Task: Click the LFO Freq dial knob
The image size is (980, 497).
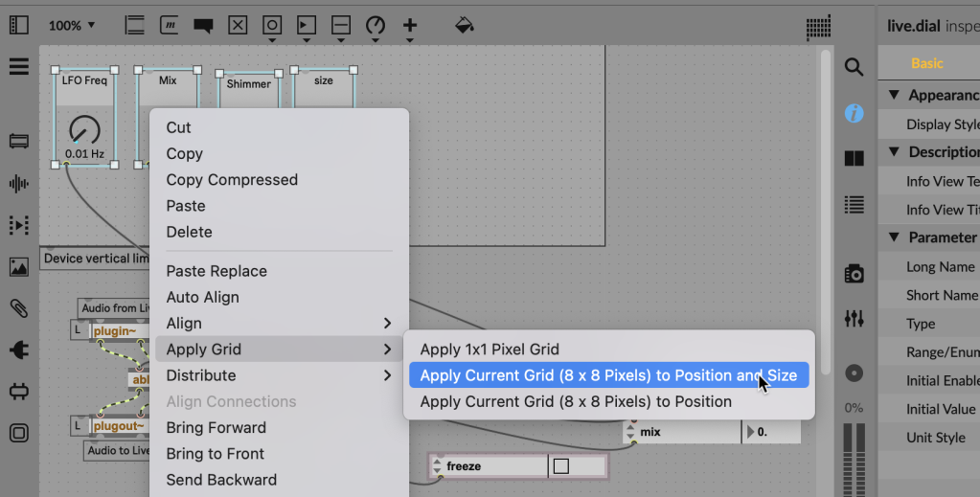Action: click(84, 129)
